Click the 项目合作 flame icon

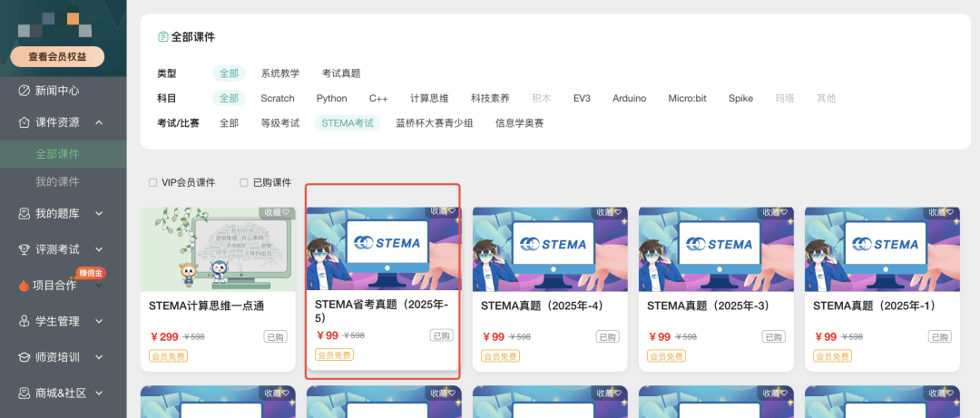pos(24,286)
